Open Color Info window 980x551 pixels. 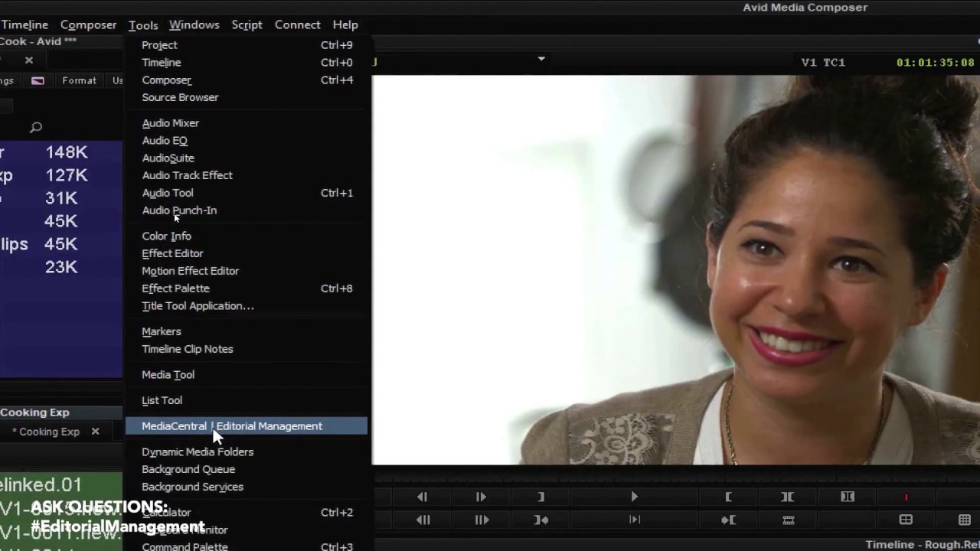[x=247, y=236]
